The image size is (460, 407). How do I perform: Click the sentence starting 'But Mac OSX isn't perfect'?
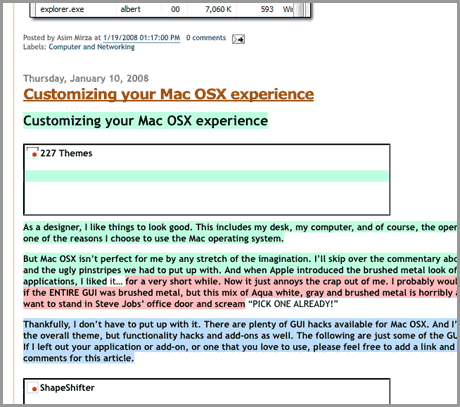[x=166, y=259]
